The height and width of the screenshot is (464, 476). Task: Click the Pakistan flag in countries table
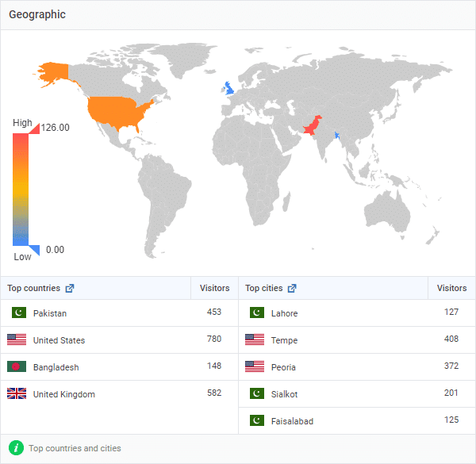[19, 313]
